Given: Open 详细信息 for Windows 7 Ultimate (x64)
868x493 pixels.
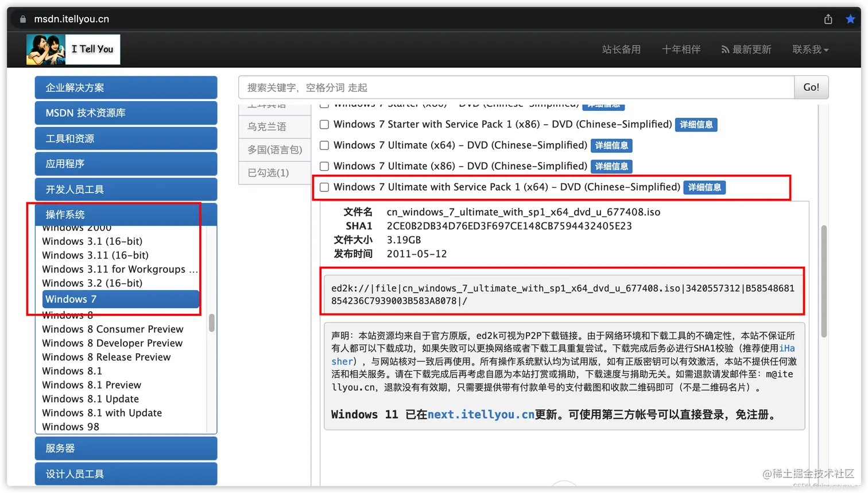Looking at the screenshot, I should click(x=611, y=145).
